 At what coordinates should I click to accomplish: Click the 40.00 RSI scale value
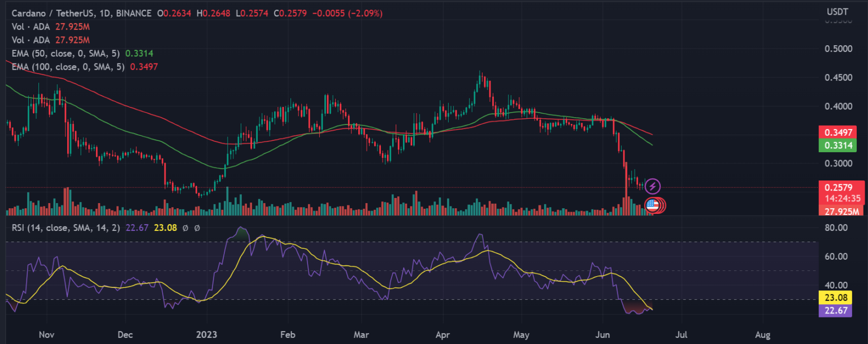tap(836, 285)
